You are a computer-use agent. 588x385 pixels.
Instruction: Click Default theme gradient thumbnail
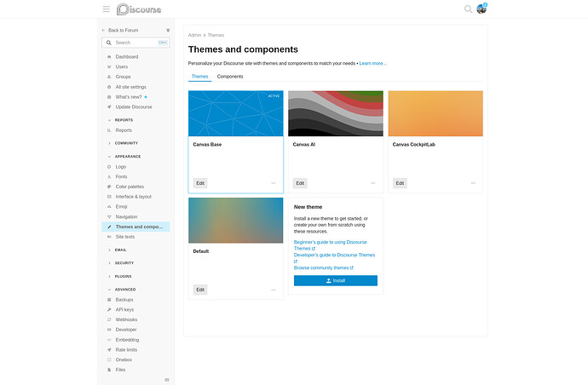[x=236, y=221]
